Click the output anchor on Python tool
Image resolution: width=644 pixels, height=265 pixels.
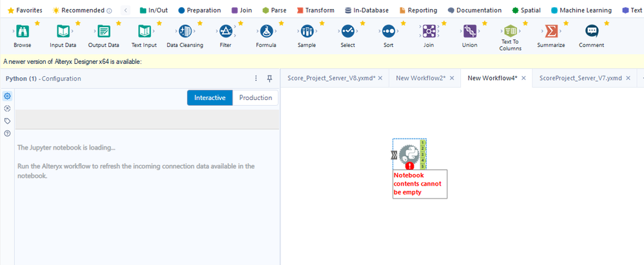pos(423,154)
